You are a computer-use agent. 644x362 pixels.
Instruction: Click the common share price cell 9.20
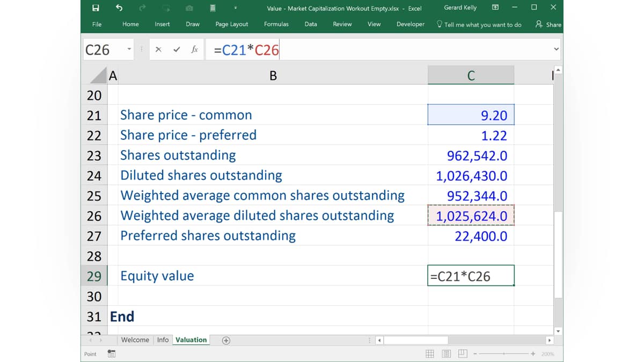click(471, 115)
